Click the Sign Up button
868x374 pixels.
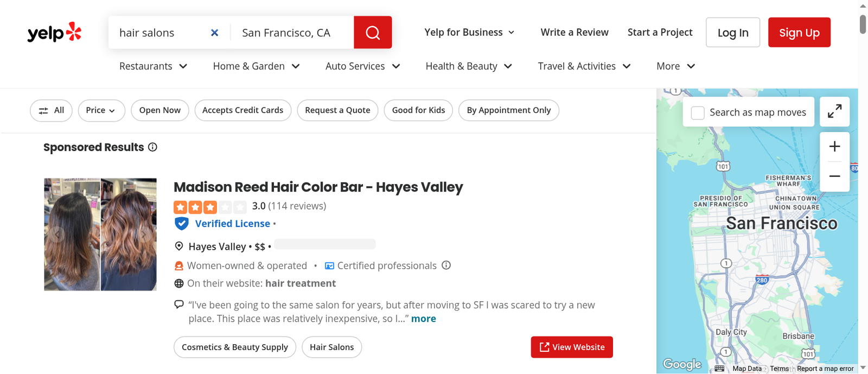[x=799, y=33]
